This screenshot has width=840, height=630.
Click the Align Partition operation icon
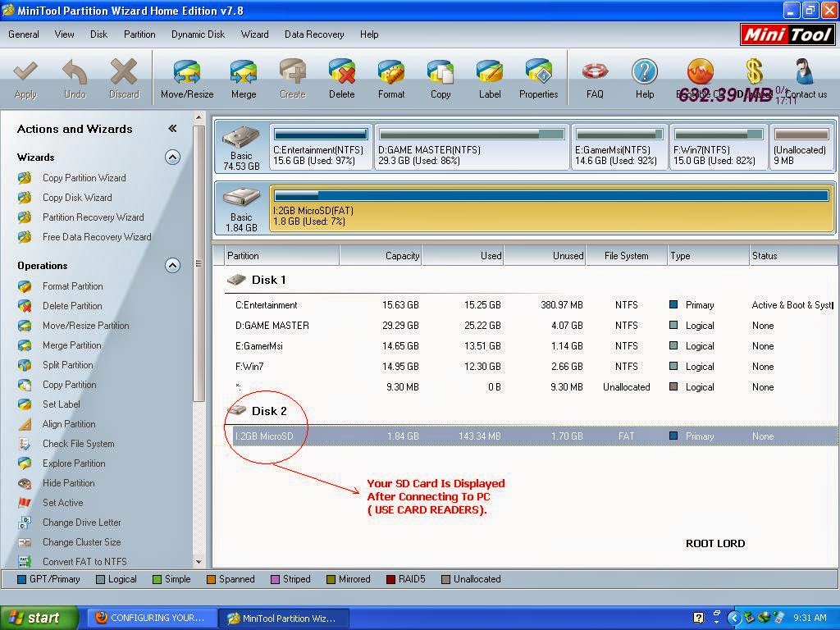[x=25, y=424]
